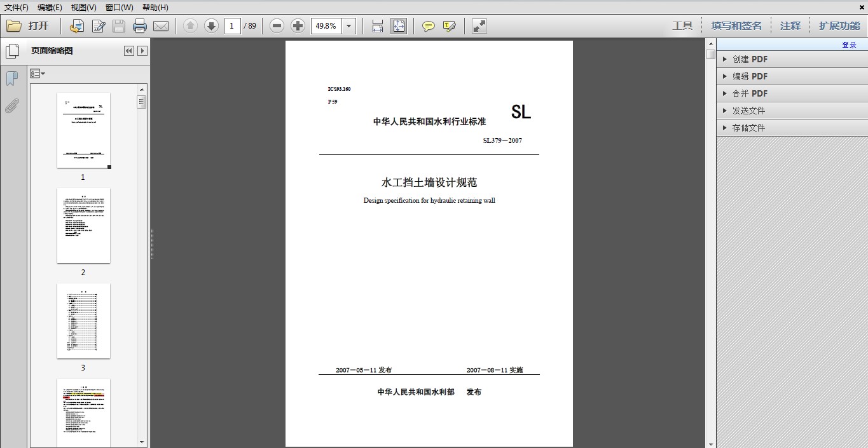This screenshot has width=868, height=448.
Task: Click the 页面缩略图 panel title
Action: click(x=52, y=51)
